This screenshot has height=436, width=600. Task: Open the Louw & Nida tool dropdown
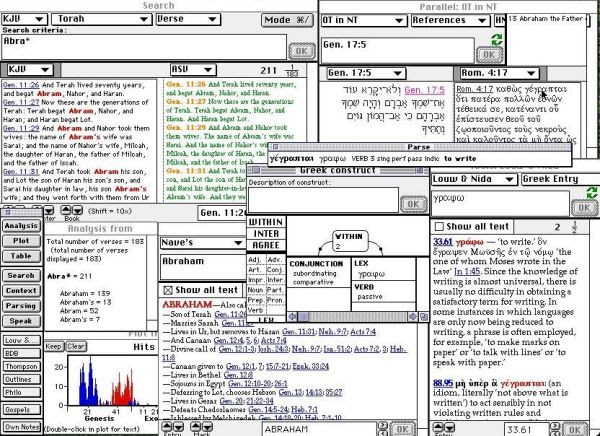474,179
